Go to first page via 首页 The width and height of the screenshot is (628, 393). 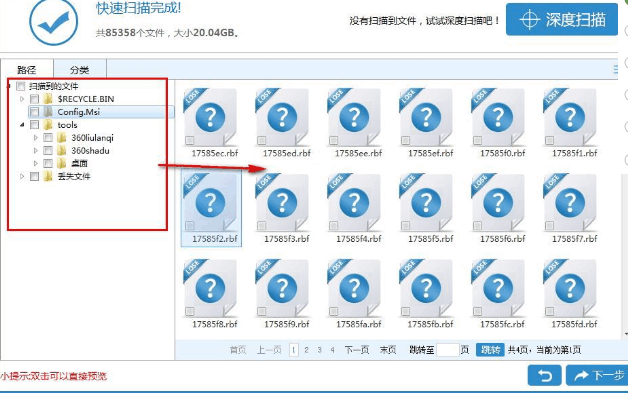pos(238,350)
